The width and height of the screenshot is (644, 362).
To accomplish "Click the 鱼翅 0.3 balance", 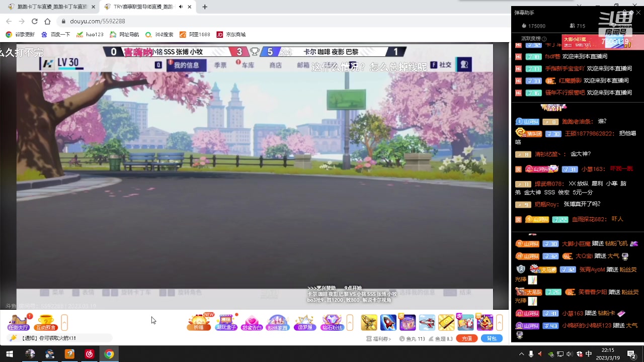I will [440, 339].
